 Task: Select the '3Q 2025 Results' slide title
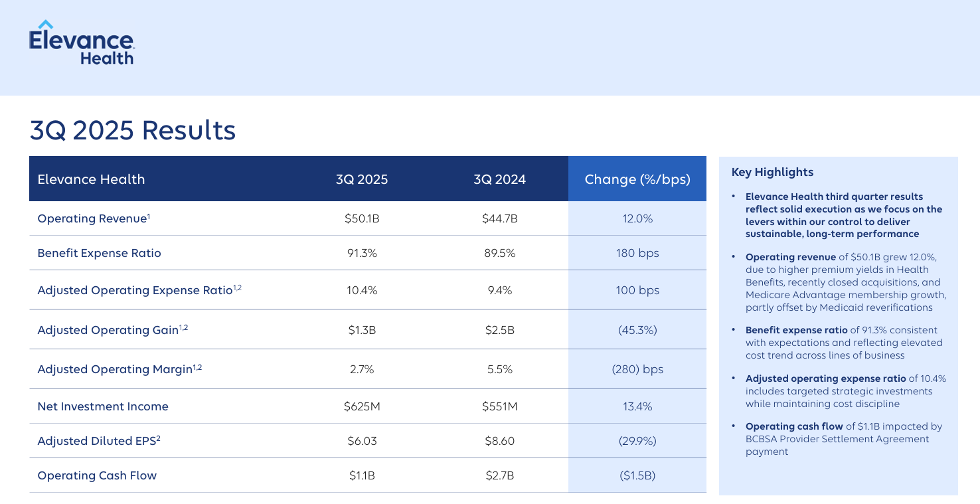pyautogui.click(x=133, y=130)
